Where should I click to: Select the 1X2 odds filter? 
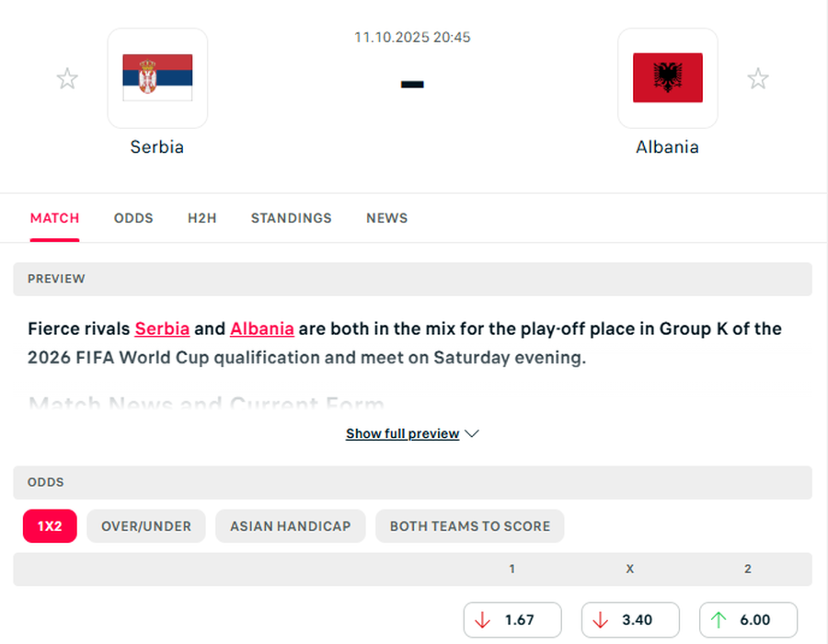coord(50,526)
